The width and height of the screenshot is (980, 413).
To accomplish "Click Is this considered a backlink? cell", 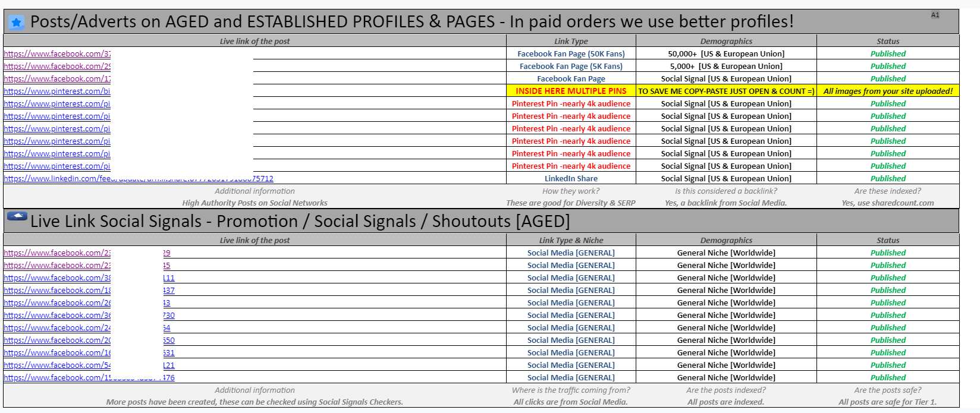I will click(726, 191).
